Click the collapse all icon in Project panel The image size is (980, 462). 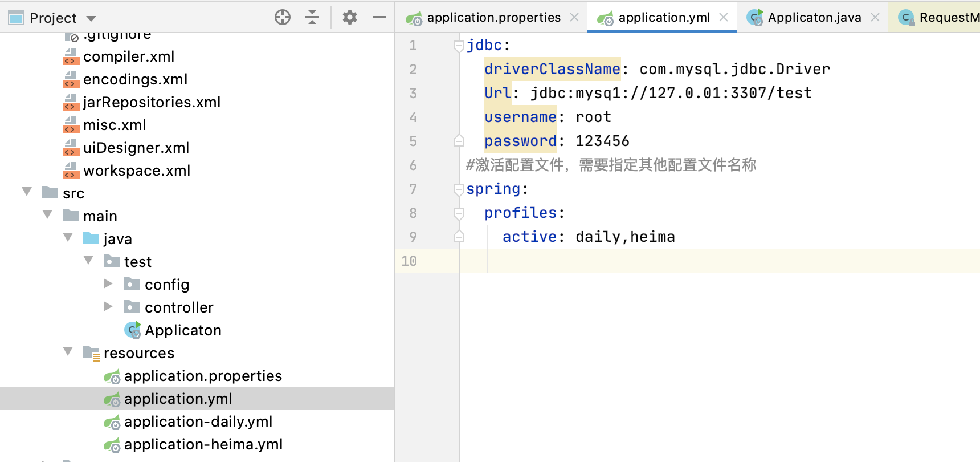click(312, 18)
